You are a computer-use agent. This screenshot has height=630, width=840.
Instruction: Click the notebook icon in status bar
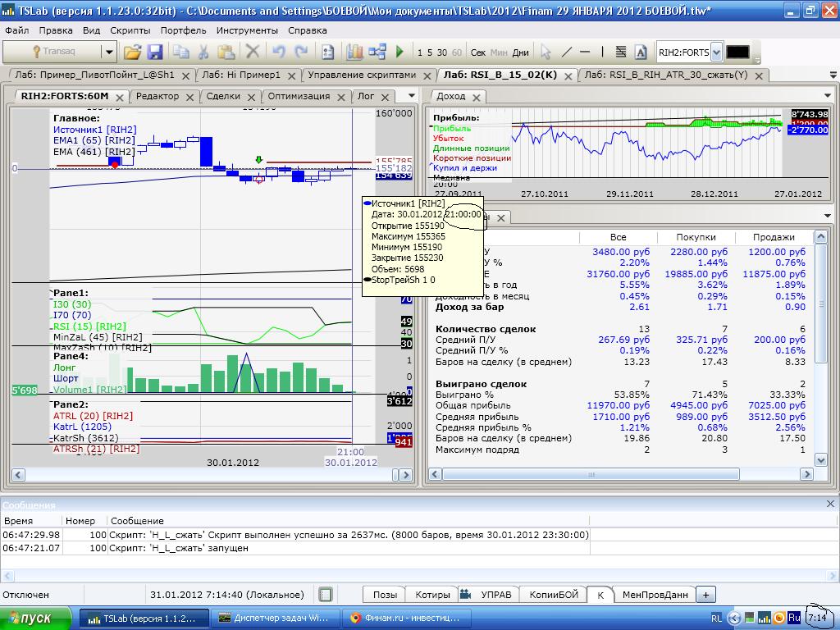click(326, 595)
